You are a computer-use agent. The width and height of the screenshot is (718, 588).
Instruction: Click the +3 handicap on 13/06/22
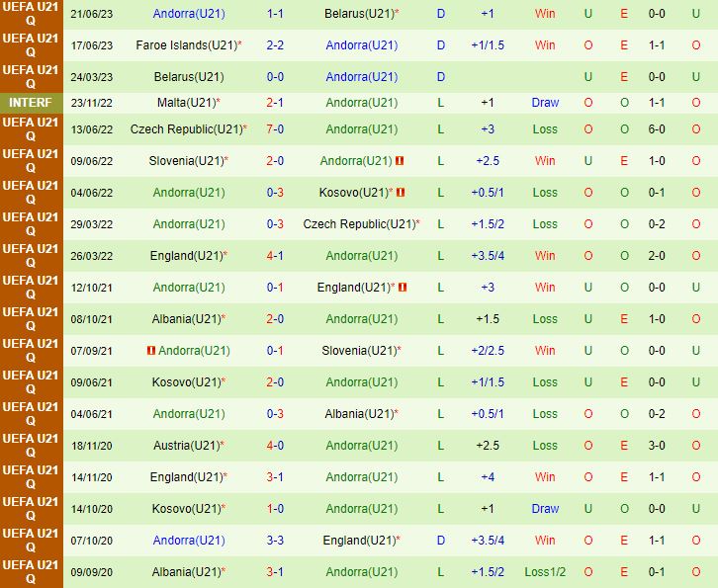coord(488,129)
